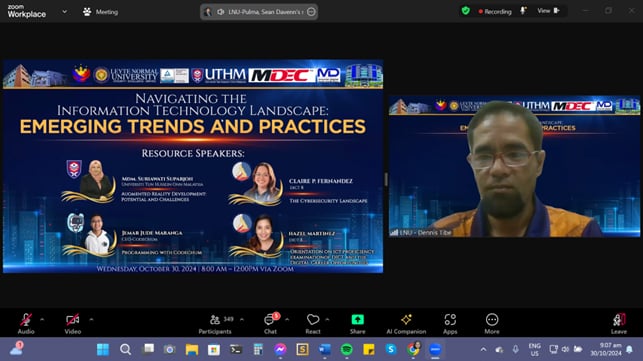Viewport: 643px width, 361px height.
Task: Expand the Zoom Workplace dropdown chevron
Action: point(64,11)
